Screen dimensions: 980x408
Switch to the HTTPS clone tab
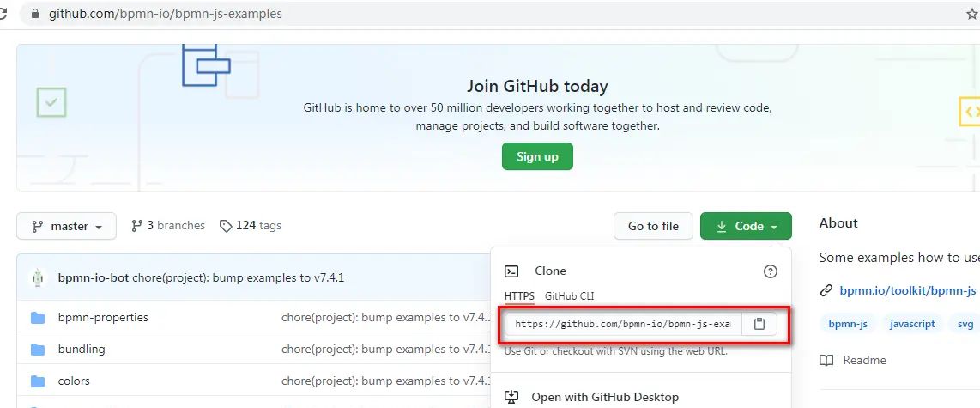(519, 296)
